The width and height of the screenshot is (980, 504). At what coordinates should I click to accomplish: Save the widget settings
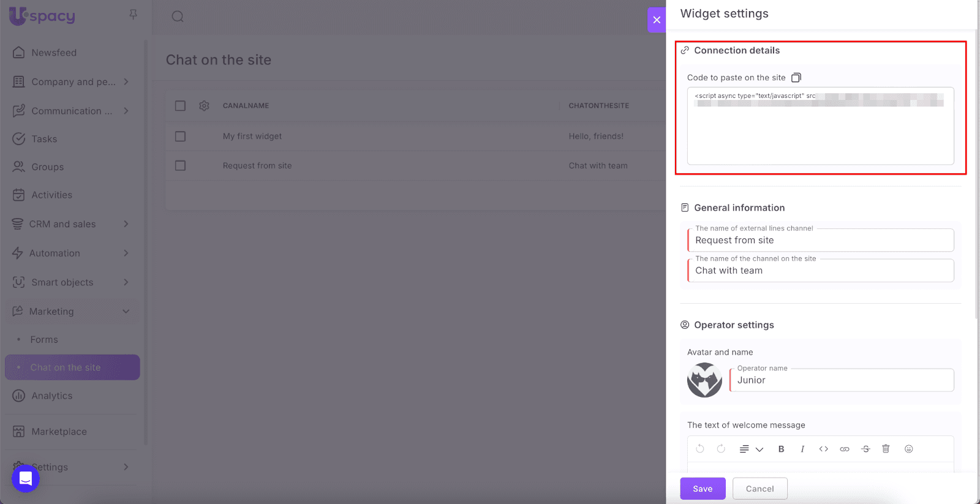pyautogui.click(x=703, y=489)
